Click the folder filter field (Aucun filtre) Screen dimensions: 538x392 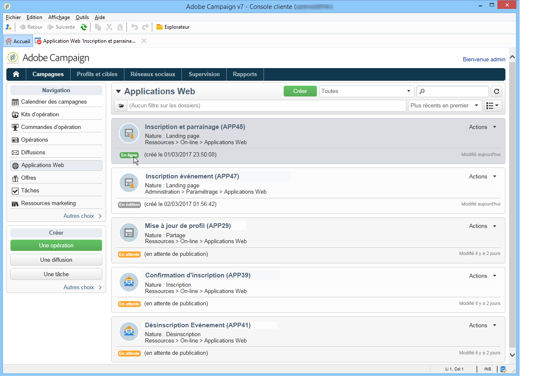(x=266, y=106)
